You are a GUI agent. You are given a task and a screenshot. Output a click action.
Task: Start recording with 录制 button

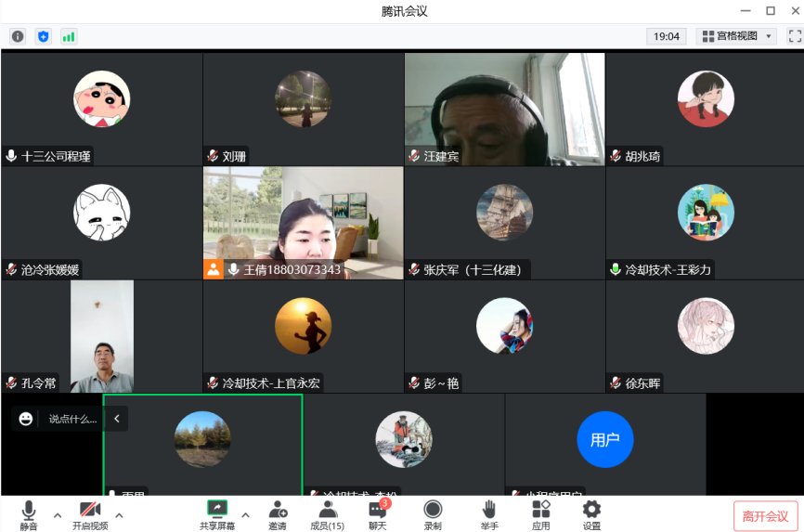[433, 514]
